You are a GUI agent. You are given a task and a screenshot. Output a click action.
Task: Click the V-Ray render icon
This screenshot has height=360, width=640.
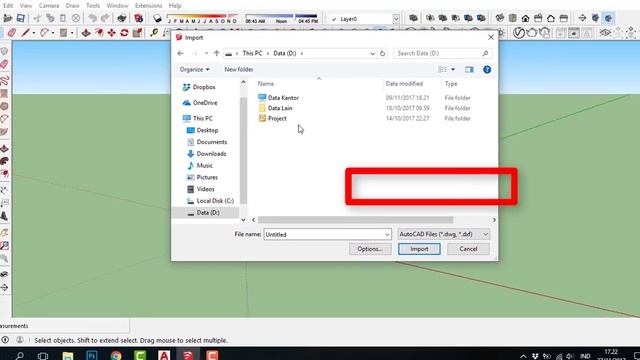point(519,33)
